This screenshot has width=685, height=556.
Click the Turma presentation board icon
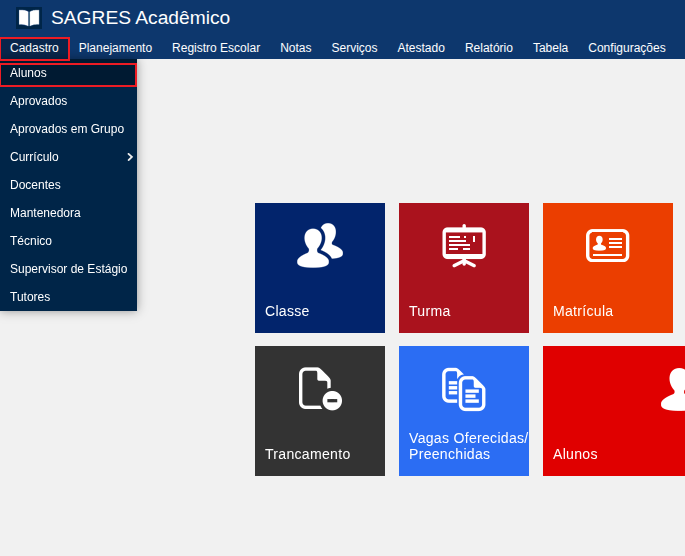pyautogui.click(x=464, y=246)
